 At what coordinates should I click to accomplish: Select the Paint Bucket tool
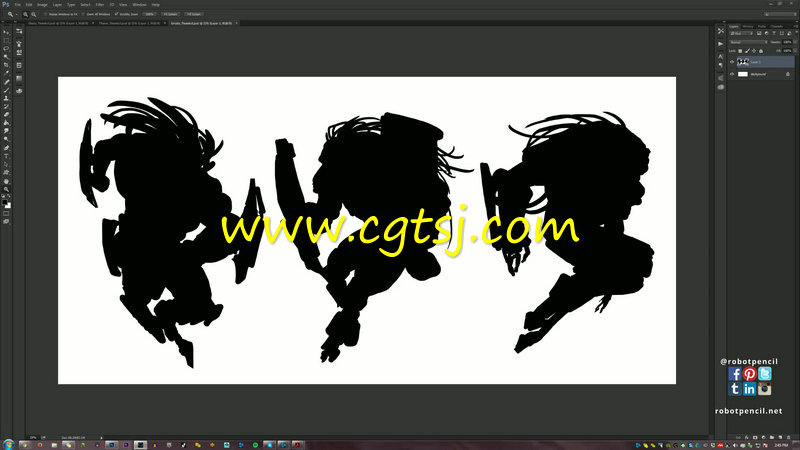6,123
